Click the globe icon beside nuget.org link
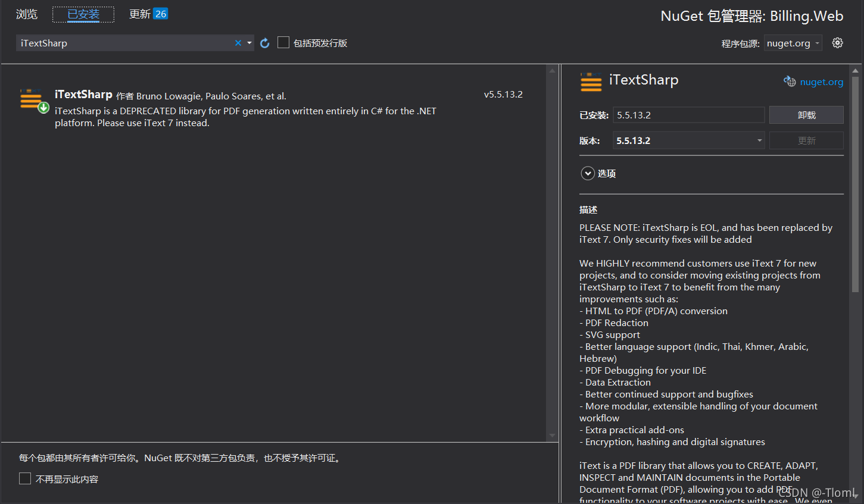Viewport: 864px width, 504px height. click(790, 82)
